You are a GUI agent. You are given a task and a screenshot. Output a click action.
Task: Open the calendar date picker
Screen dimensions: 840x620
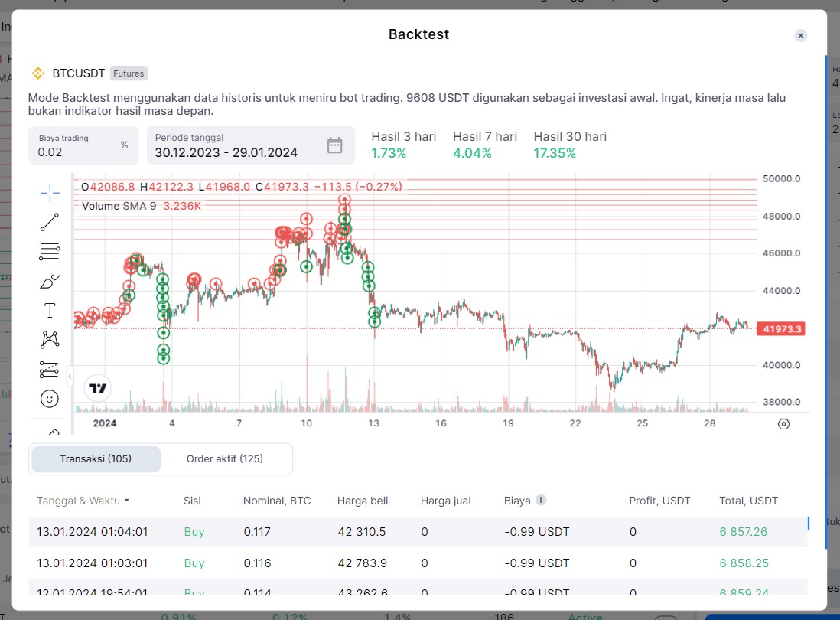(x=334, y=145)
